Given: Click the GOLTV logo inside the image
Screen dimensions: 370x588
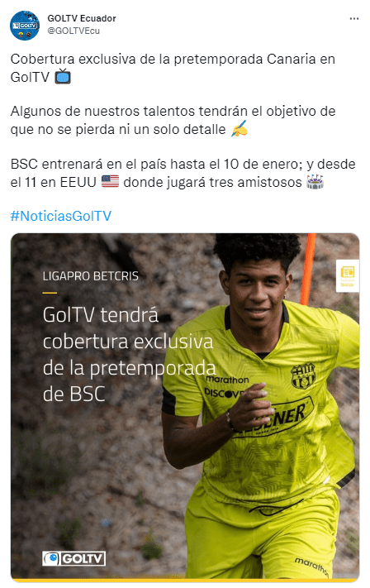Looking at the screenshot, I should click(74, 559).
